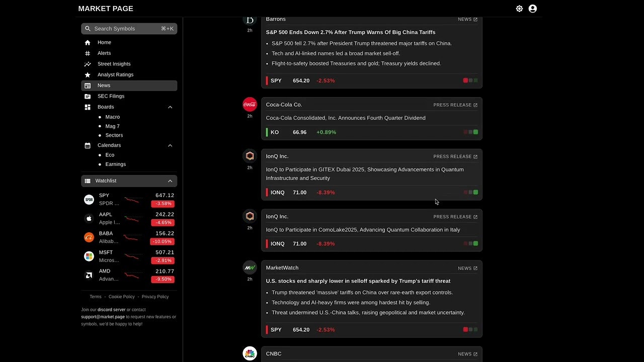Collapse the Watchlist panel

click(170, 180)
